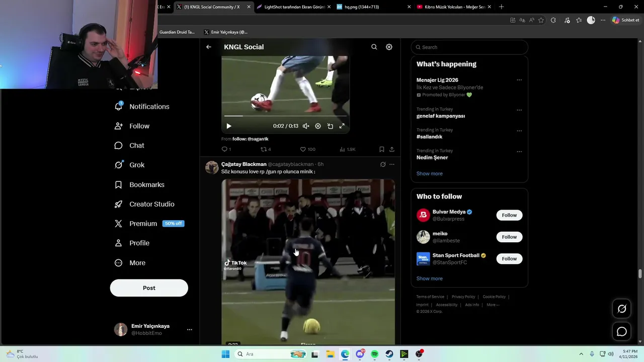The width and height of the screenshot is (644, 362).
Task: Open the floating Grok button
Action: coord(622,309)
